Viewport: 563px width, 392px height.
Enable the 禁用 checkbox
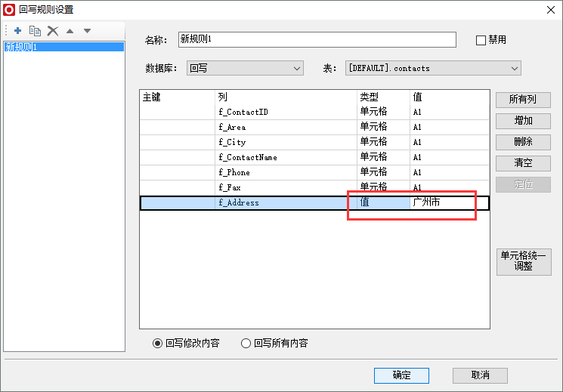[x=481, y=40]
